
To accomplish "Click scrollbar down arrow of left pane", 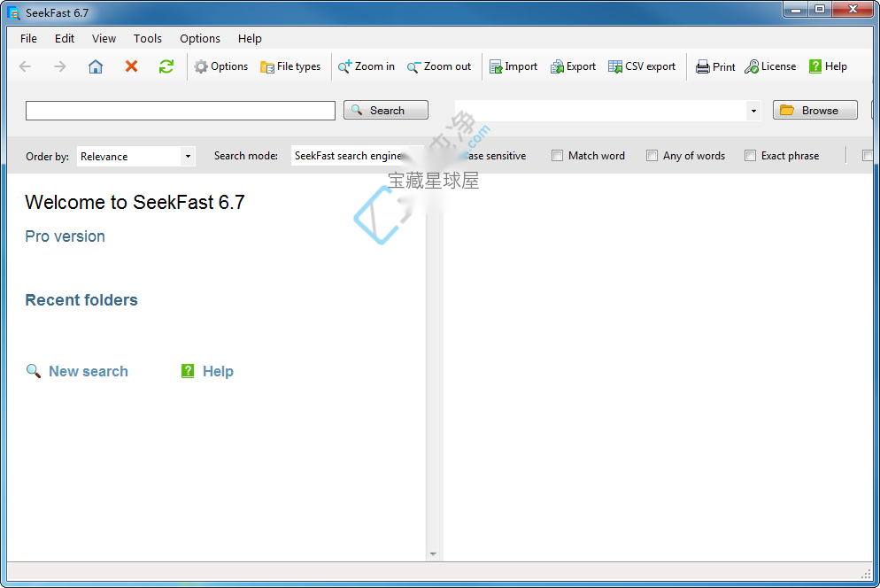I will 433,553.
